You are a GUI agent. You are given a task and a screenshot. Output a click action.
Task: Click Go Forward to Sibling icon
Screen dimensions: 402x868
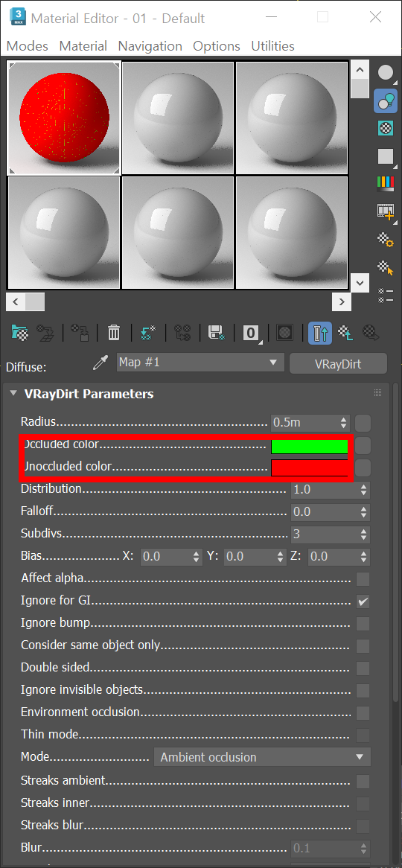click(x=371, y=333)
